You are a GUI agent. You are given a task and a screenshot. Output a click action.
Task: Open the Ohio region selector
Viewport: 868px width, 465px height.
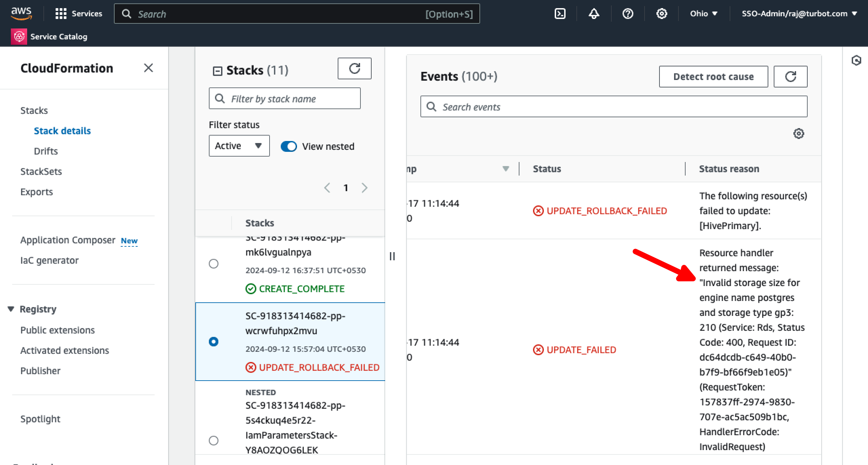704,14
